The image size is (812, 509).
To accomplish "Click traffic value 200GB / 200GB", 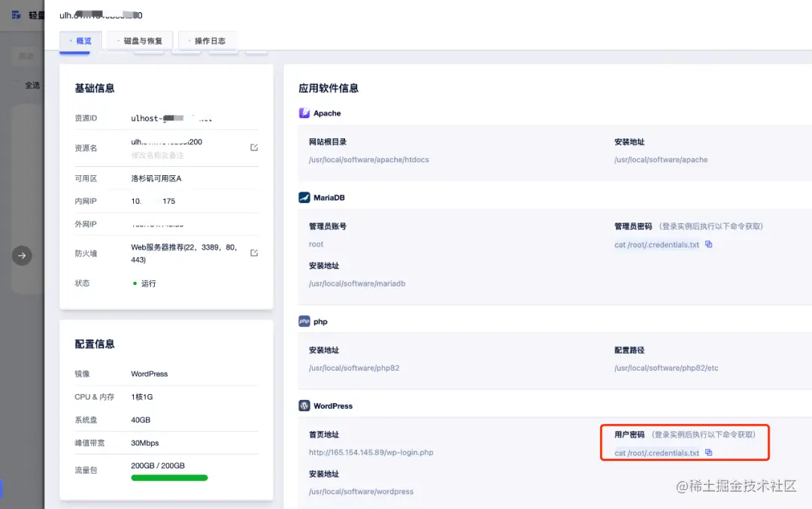I will (157, 465).
